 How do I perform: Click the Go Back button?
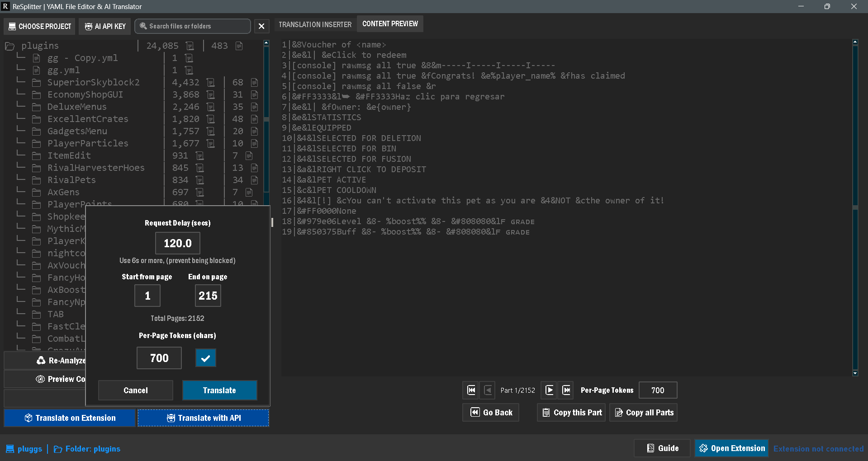click(491, 412)
